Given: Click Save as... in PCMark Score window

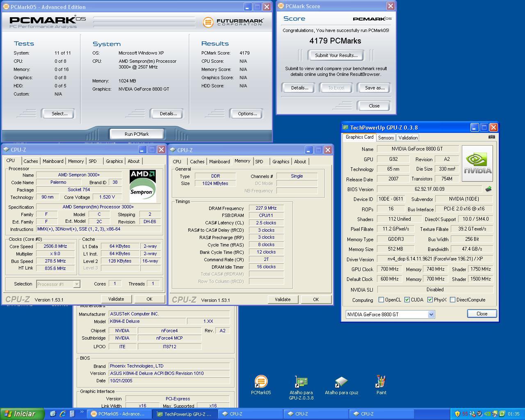Looking at the screenshot, I should 374,88.
